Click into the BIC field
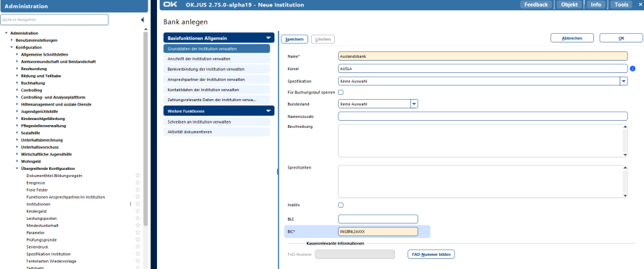The height and width of the screenshot is (269, 644). 378,231
